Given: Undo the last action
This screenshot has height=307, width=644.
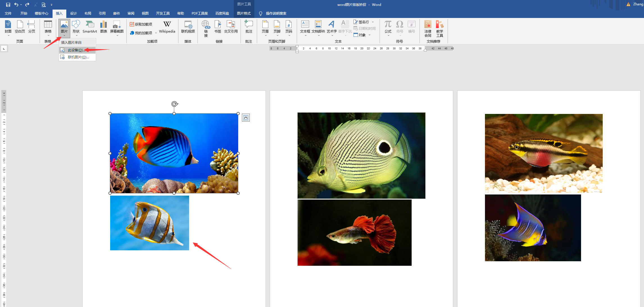Looking at the screenshot, I should [x=16, y=4].
